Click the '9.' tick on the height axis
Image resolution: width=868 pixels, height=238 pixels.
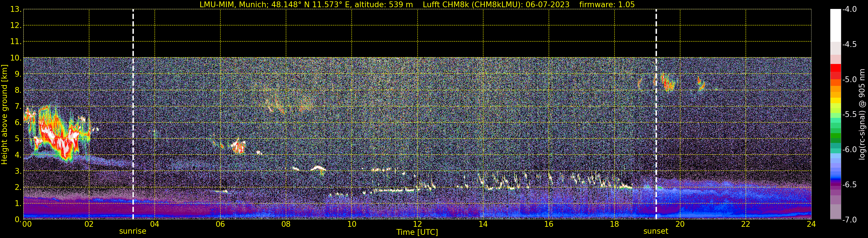click(18, 74)
